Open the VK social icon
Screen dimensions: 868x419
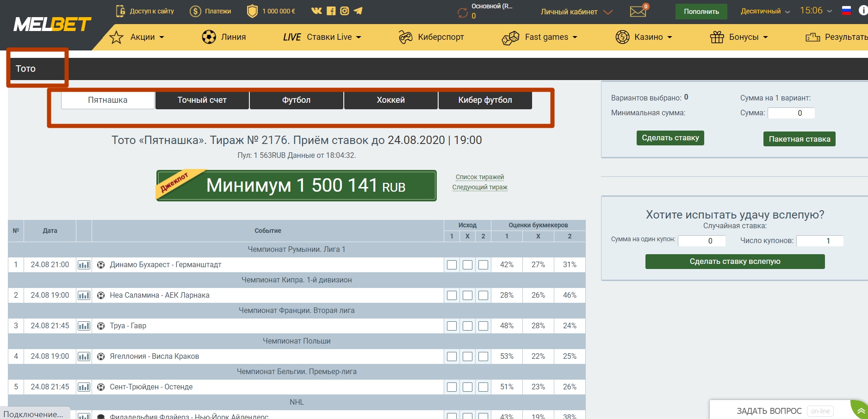point(316,11)
